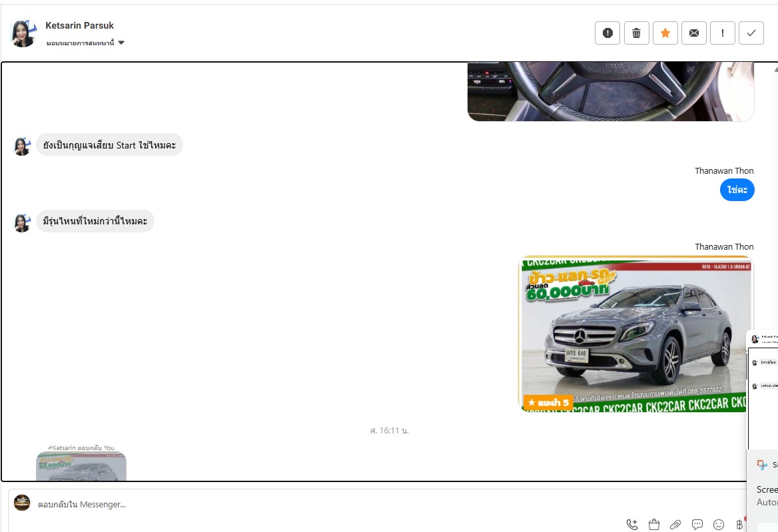Open the steering wheel photo
Viewport: 778px width, 532px height.
point(610,91)
